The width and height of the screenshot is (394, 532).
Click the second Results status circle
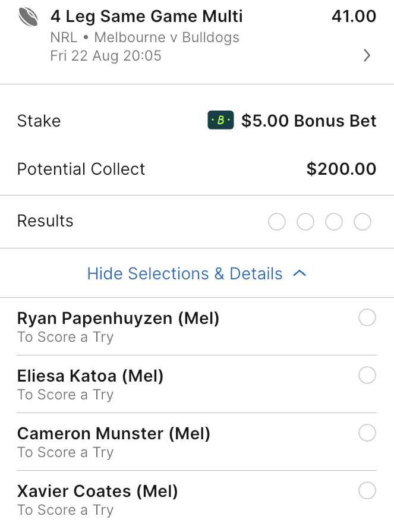click(305, 222)
